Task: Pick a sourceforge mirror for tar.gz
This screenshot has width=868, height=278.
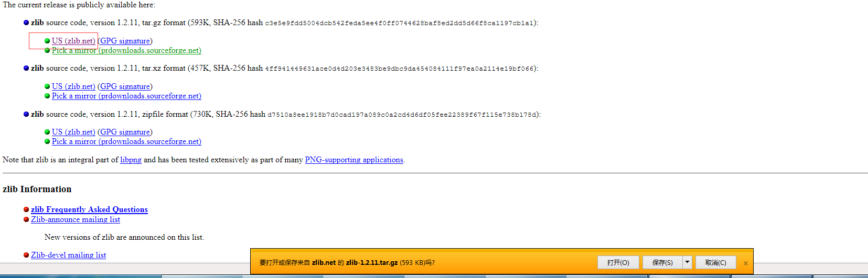Action: click(x=126, y=50)
